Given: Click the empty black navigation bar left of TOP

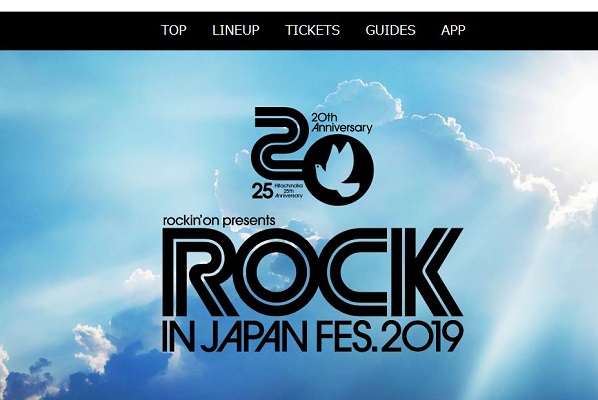Looking at the screenshot, I should [78, 31].
